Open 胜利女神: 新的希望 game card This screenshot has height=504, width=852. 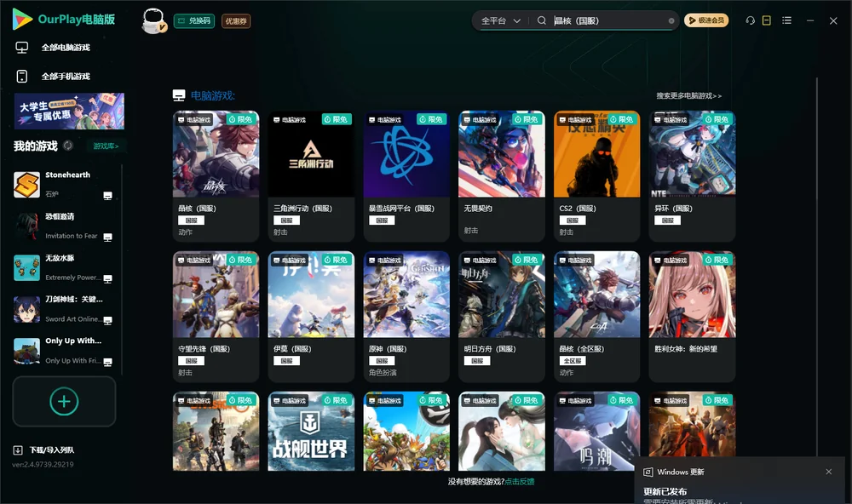[x=692, y=317]
